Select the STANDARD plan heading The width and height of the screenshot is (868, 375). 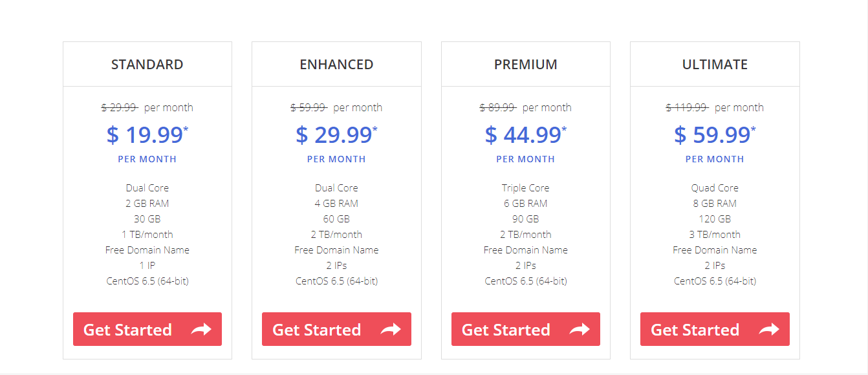coord(147,65)
